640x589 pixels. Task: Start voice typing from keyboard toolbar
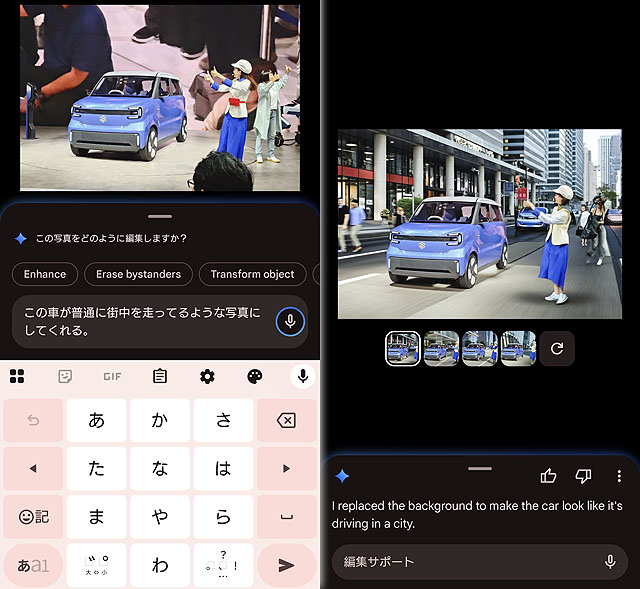(302, 376)
